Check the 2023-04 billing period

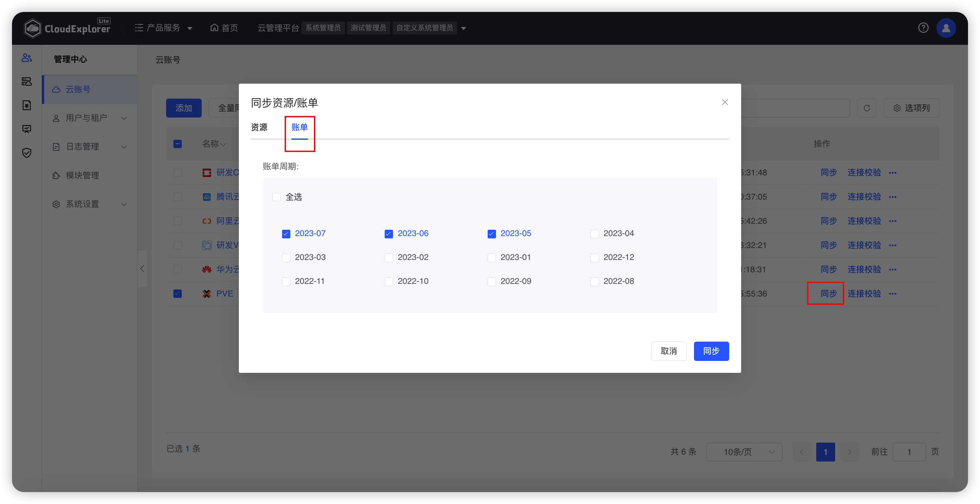click(595, 234)
